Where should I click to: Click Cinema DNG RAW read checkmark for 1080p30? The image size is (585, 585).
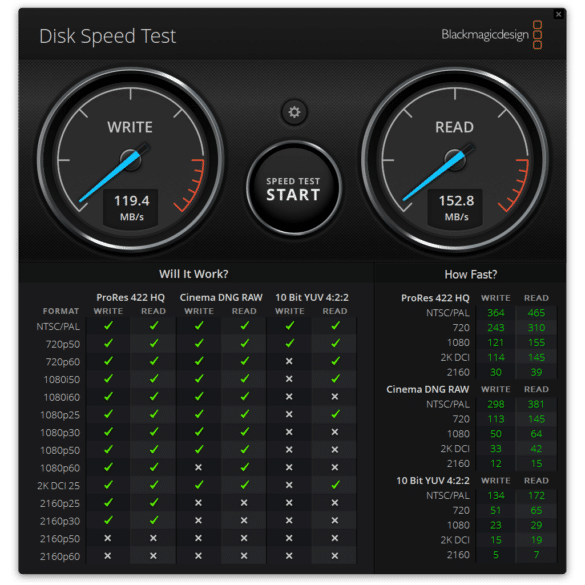[x=245, y=432]
